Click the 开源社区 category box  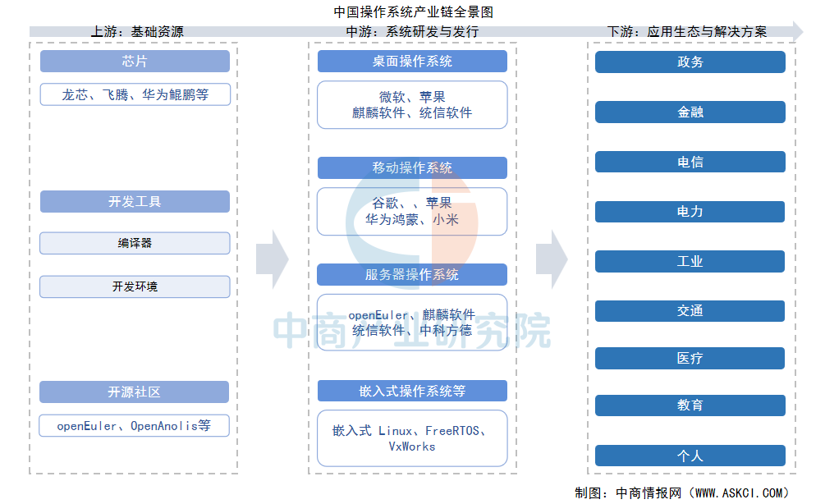pyautogui.click(x=134, y=392)
